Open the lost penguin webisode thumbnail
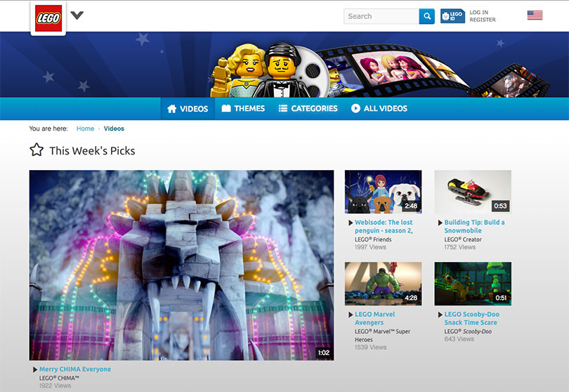The height and width of the screenshot is (392, 569). (384, 192)
